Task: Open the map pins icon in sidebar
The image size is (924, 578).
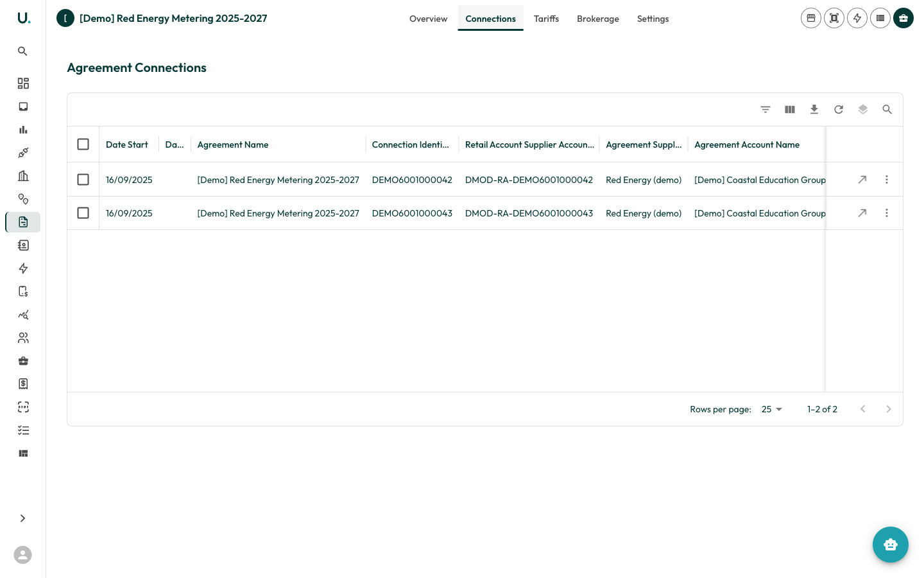Action: tap(23, 199)
